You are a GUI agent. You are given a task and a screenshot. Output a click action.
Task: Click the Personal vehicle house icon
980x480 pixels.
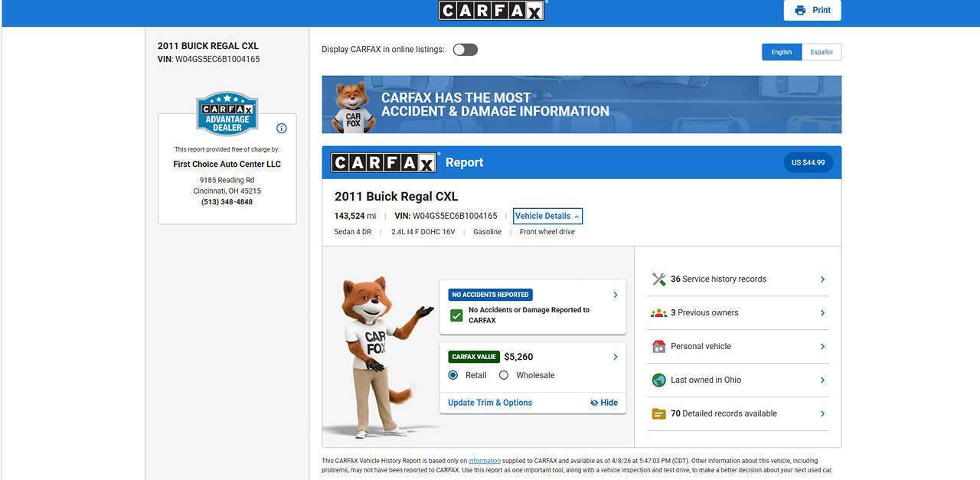click(658, 347)
